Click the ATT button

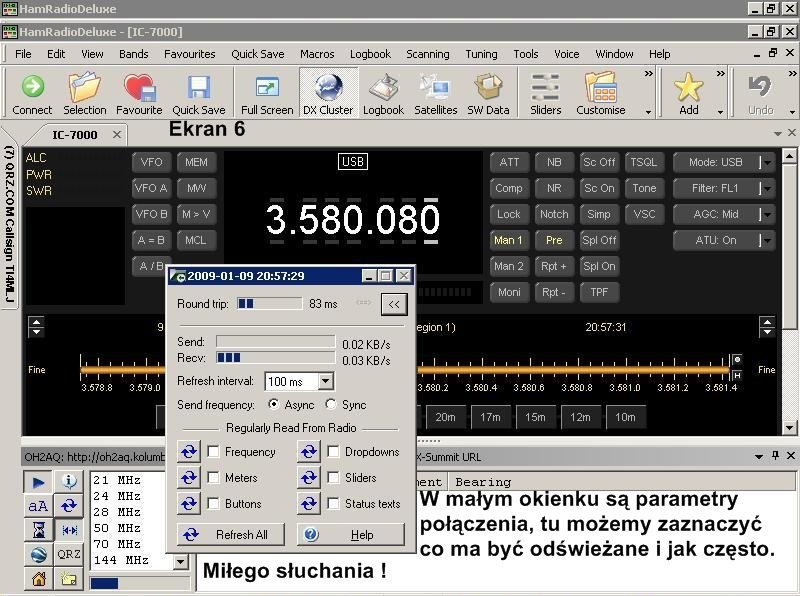click(509, 162)
